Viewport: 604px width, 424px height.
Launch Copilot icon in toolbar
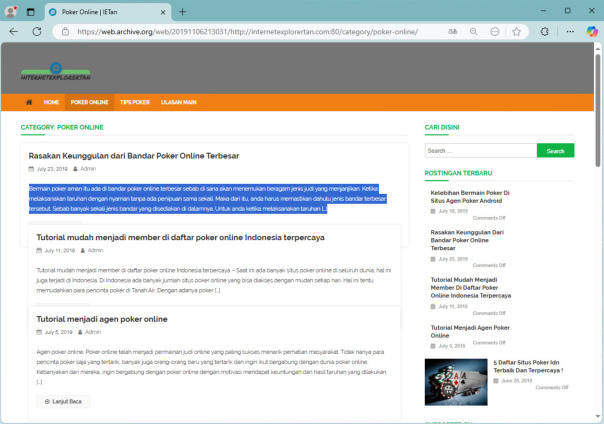coord(592,31)
